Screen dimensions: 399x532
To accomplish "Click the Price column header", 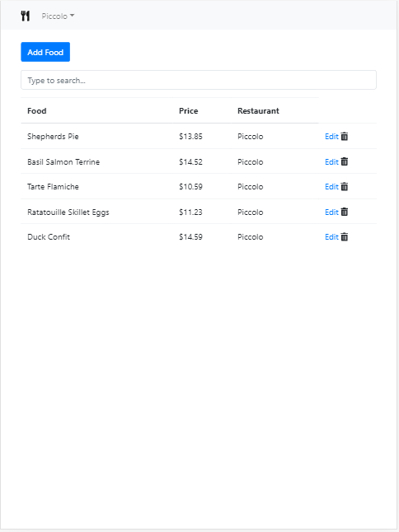I will pyautogui.click(x=189, y=111).
